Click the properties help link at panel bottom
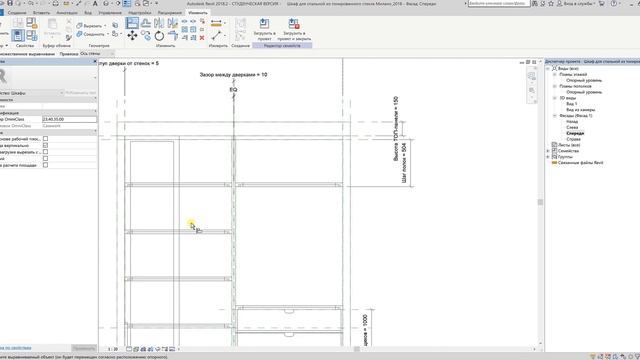The width and height of the screenshot is (640, 360). point(16,348)
